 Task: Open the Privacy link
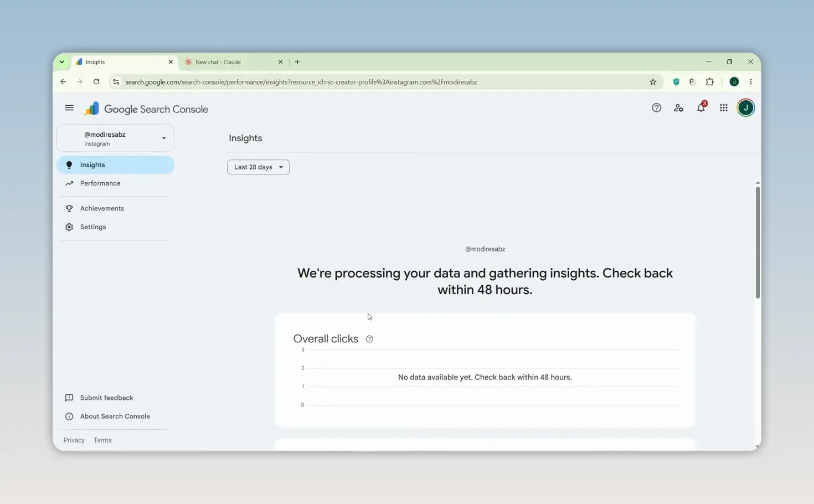(74, 440)
